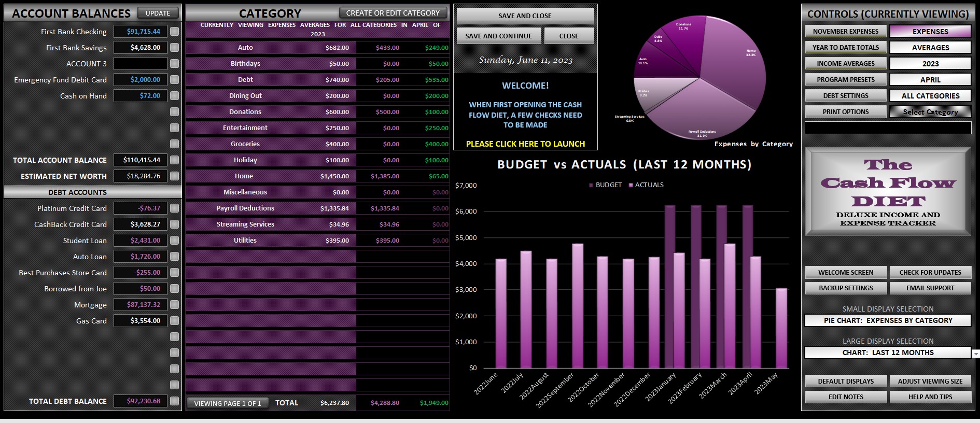This screenshot has height=423, width=980.
Task: Click Save and Close button
Action: 525,16
